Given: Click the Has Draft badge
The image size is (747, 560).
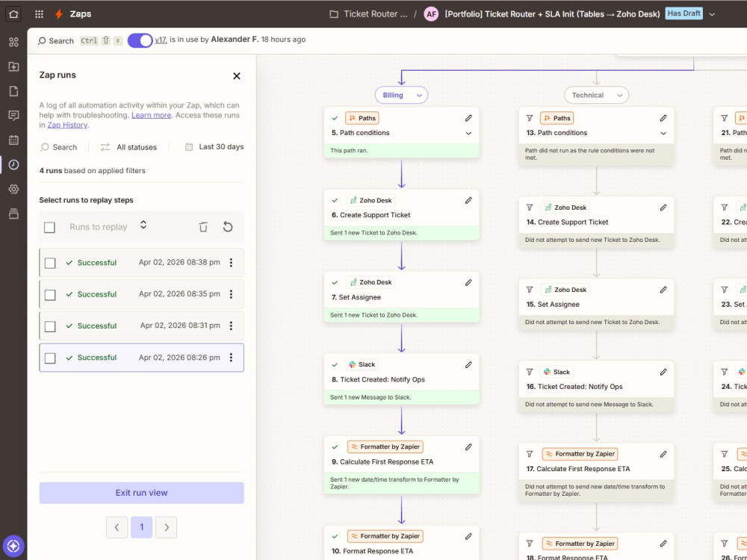Looking at the screenshot, I should [x=684, y=13].
